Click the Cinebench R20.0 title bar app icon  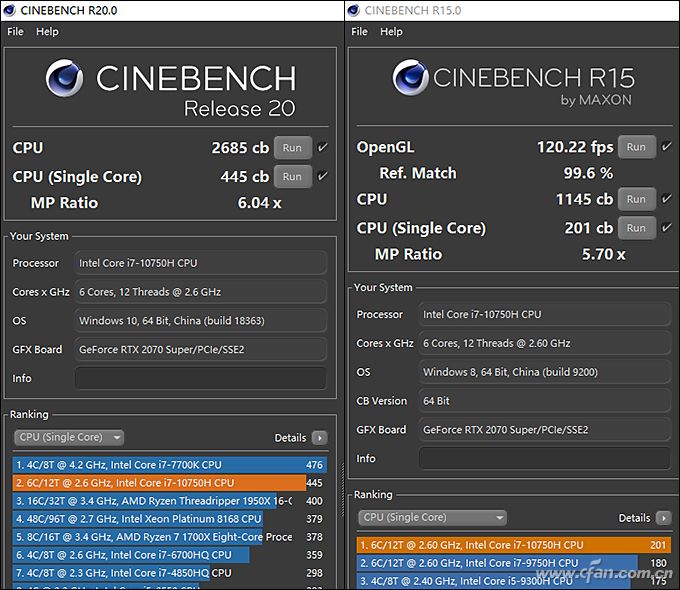(x=9, y=10)
